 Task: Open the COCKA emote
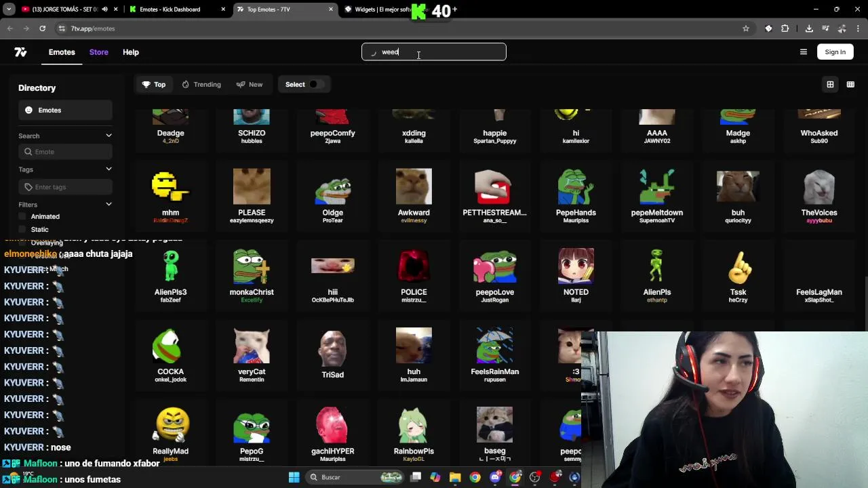point(170,356)
